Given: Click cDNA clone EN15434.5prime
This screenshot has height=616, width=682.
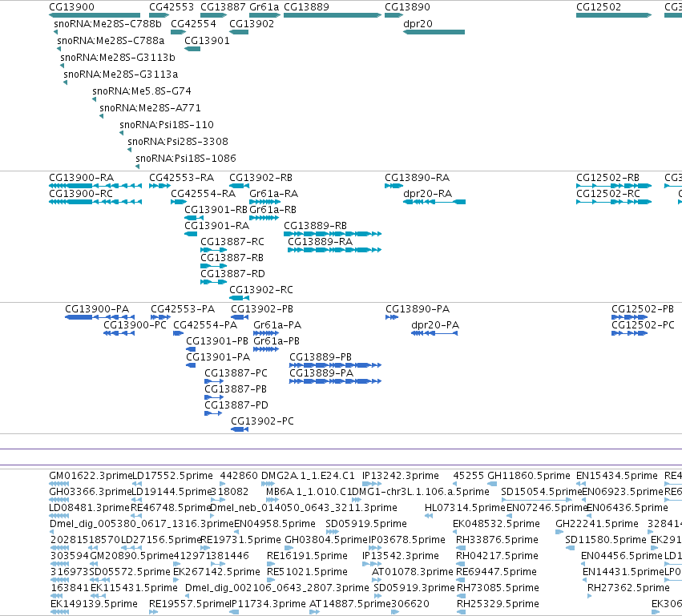Looking at the screenshot, I should tap(581, 484).
